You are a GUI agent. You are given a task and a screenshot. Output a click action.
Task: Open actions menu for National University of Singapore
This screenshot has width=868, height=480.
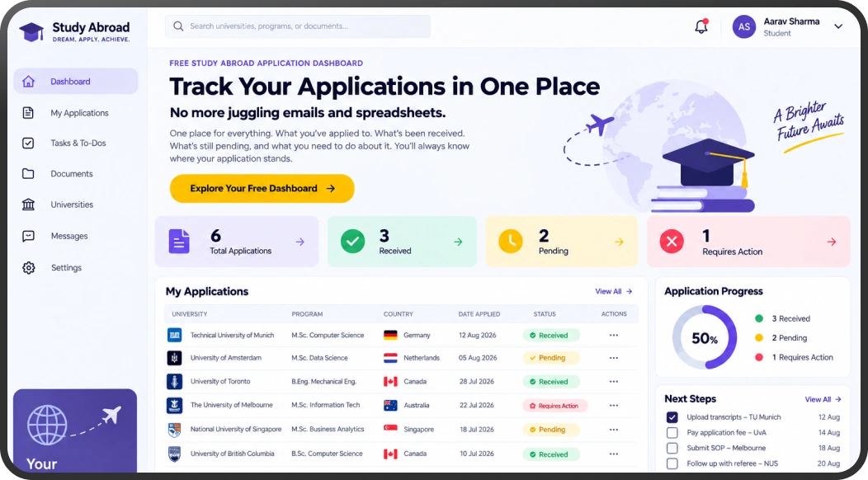coord(613,430)
